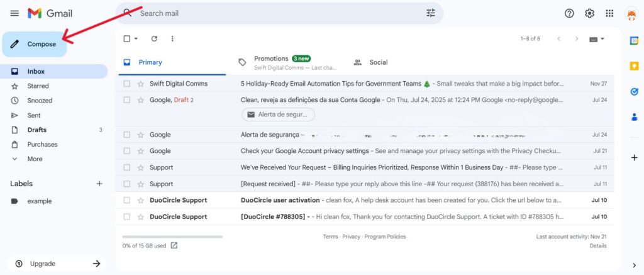644x275 pixels.
Task: Open the More options three-dot menu
Action: [x=172, y=38]
